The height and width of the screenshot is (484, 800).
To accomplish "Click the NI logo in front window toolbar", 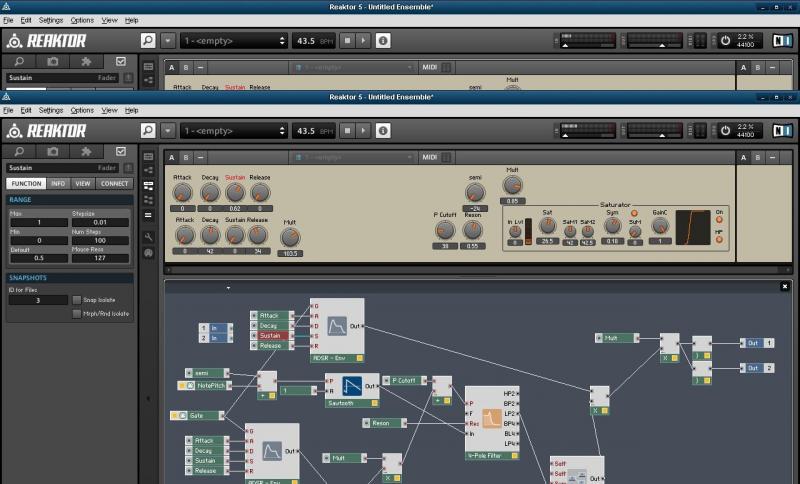I will [x=782, y=131].
